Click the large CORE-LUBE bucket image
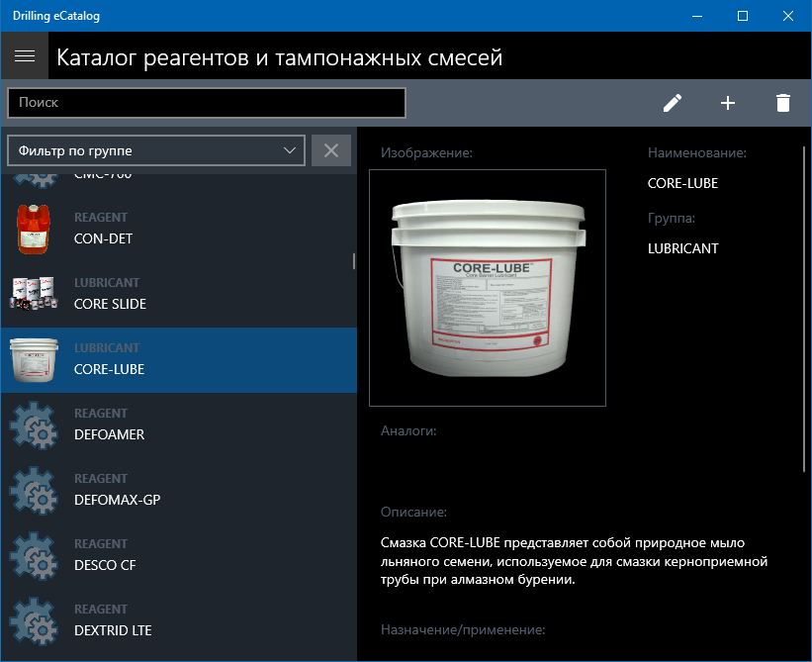The width and height of the screenshot is (812, 662). pos(488,288)
